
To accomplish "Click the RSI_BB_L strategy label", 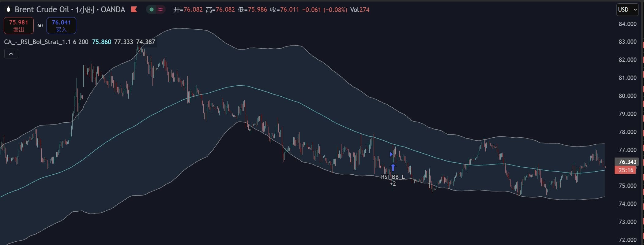I will [x=393, y=177].
